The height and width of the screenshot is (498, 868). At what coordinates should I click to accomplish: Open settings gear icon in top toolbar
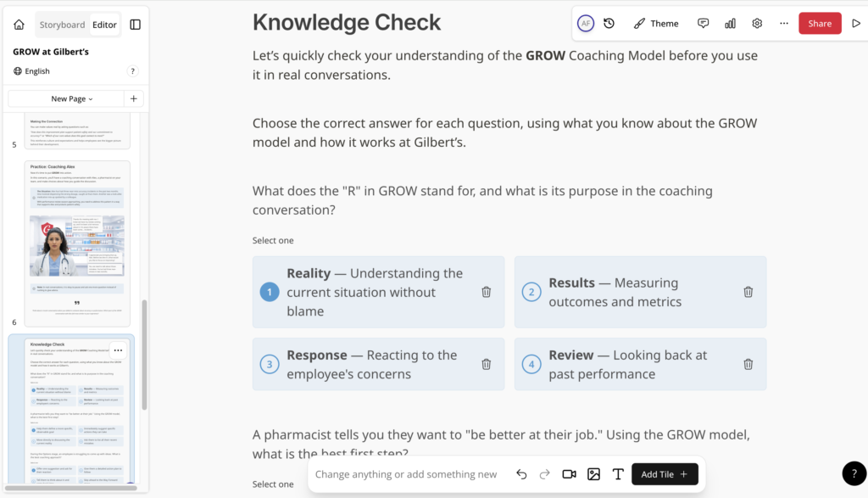click(757, 24)
